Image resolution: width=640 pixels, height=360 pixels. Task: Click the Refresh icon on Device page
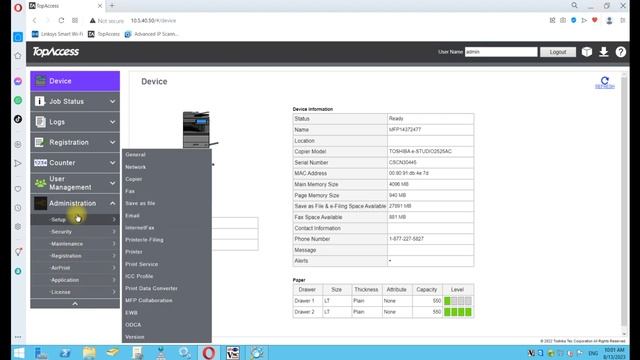pyautogui.click(x=604, y=82)
